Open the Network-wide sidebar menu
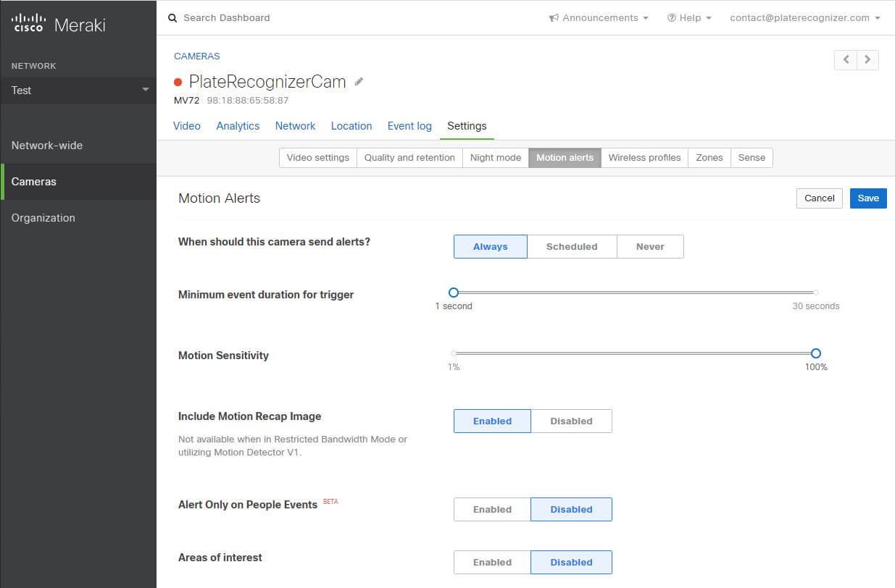This screenshot has height=588, width=895. pyautogui.click(x=78, y=146)
